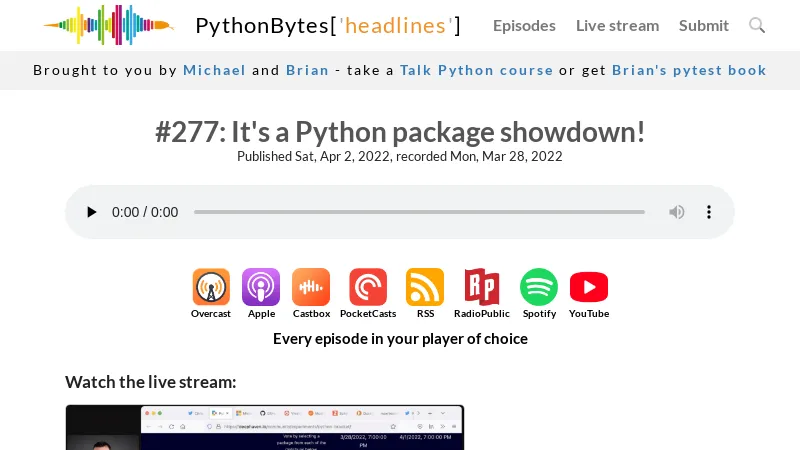Open the audio player more options menu
The width and height of the screenshot is (800, 450).
pos(709,212)
